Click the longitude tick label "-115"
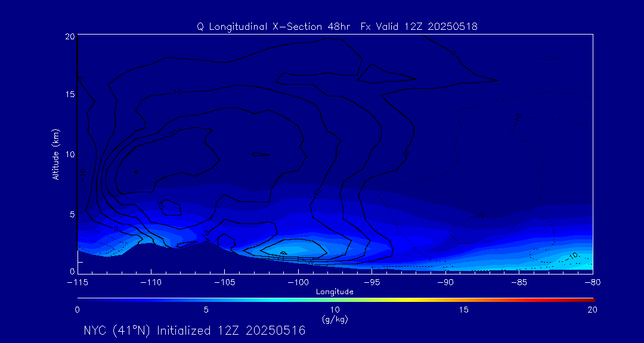Image resolution: width=644 pixels, height=343 pixels. 78,282
